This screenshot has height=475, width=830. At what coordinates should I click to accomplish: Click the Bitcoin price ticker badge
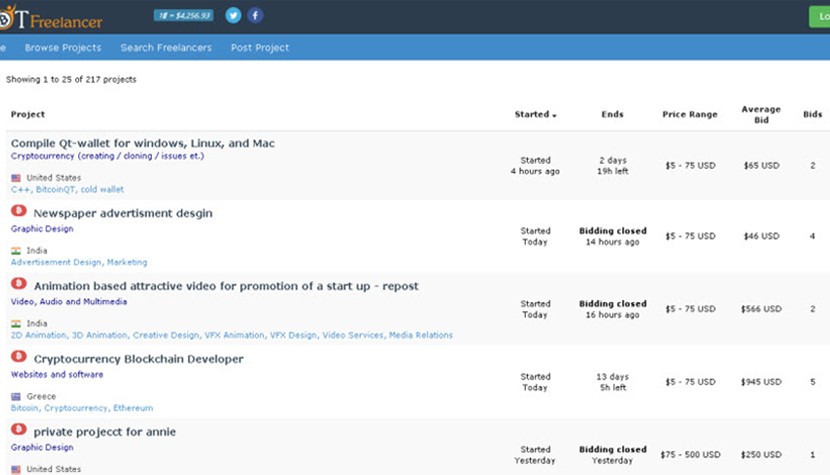click(182, 15)
